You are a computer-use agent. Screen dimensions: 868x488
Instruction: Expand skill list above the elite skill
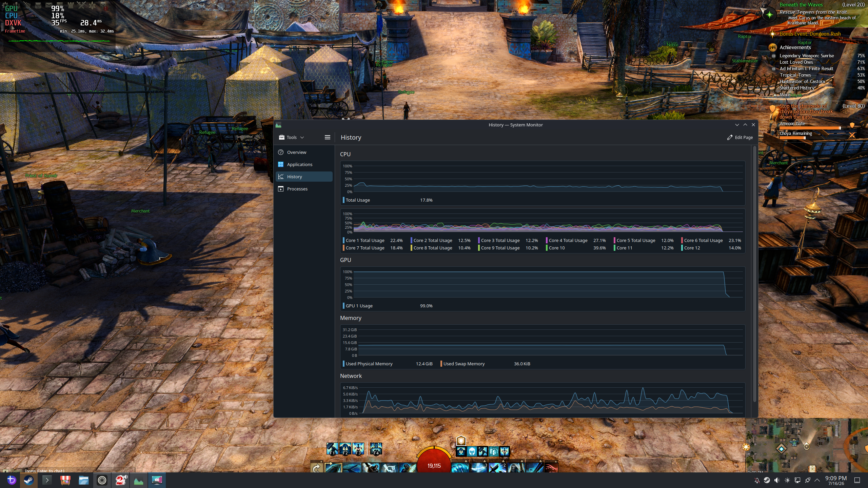556,461
